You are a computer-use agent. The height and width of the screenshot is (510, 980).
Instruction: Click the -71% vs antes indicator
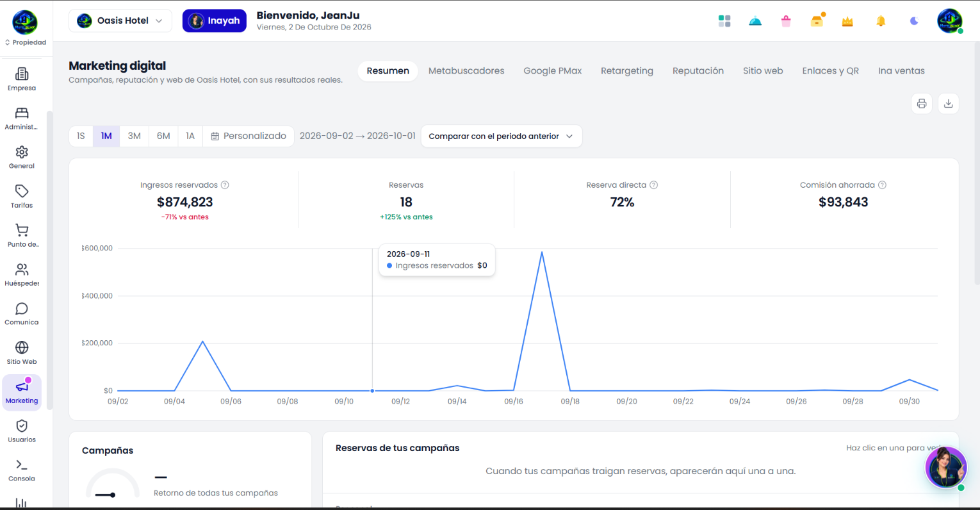(185, 217)
